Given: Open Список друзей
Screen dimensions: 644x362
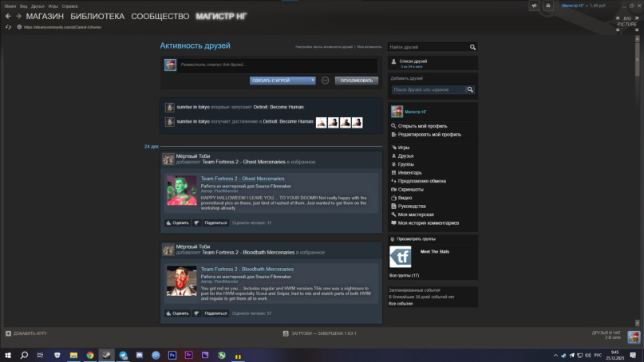Looking at the screenshot, I should pyautogui.click(x=413, y=61).
